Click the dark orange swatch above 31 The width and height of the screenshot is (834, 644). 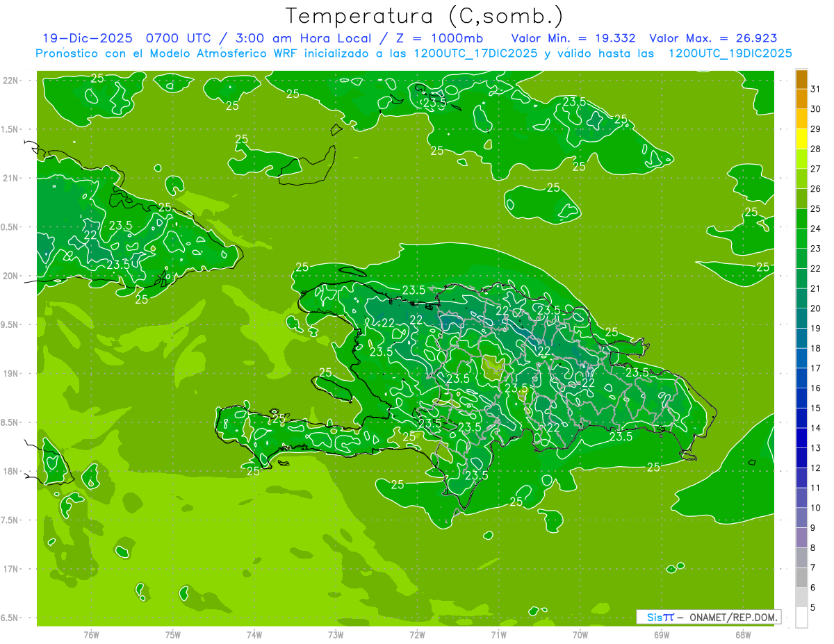coord(801,79)
